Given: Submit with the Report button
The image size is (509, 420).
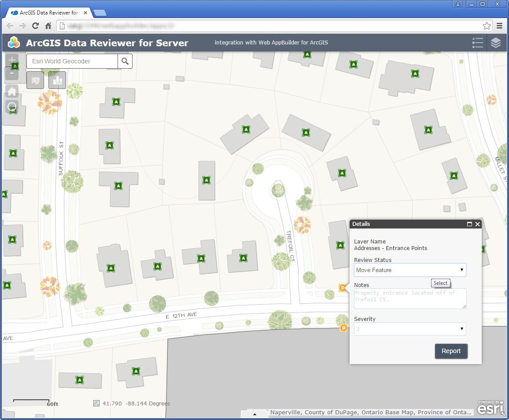Looking at the screenshot, I should (x=451, y=351).
